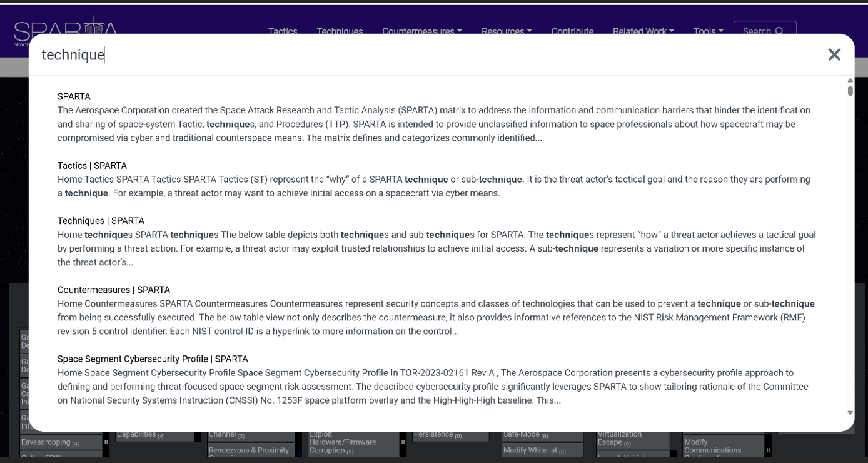Viewport: 868px width, 463px height.
Task: Select the Safe-Mode (0) matrix cell
Action: tap(542, 435)
